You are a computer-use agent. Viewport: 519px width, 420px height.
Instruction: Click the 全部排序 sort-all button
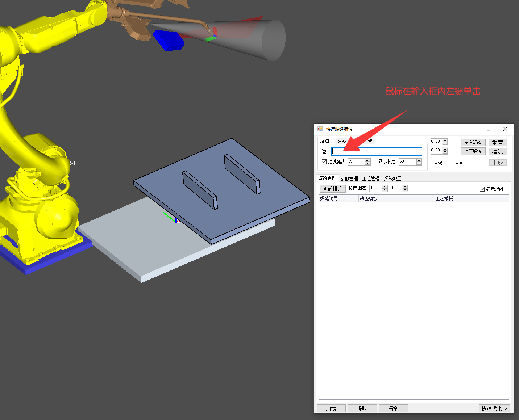tap(332, 189)
